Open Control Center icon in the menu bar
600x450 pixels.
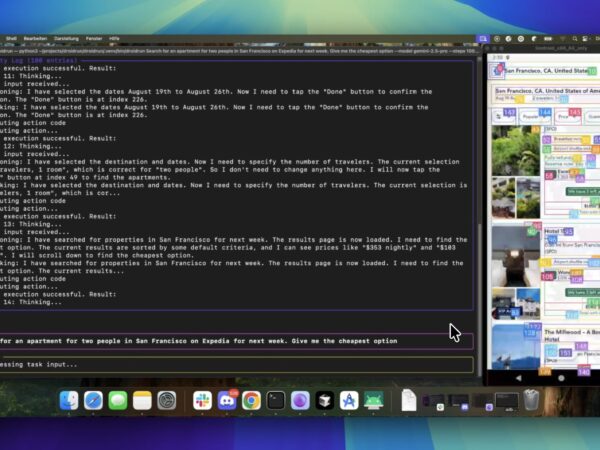tap(585, 39)
